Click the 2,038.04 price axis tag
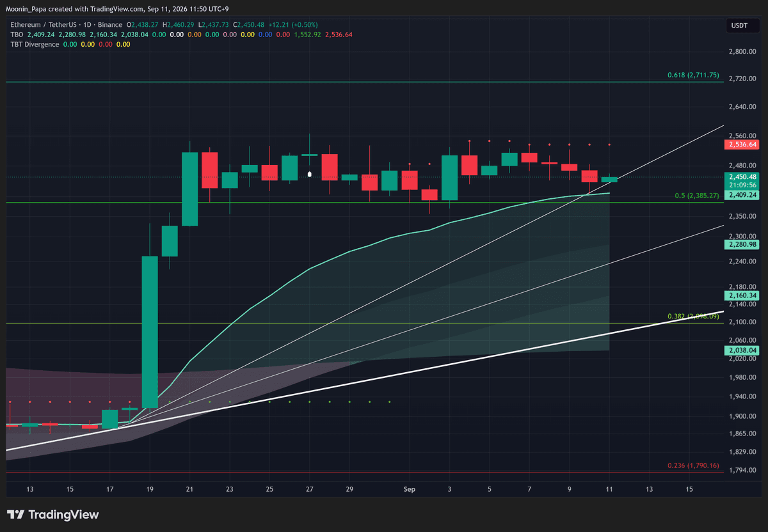The image size is (768, 532). click(x=741, y=350)
